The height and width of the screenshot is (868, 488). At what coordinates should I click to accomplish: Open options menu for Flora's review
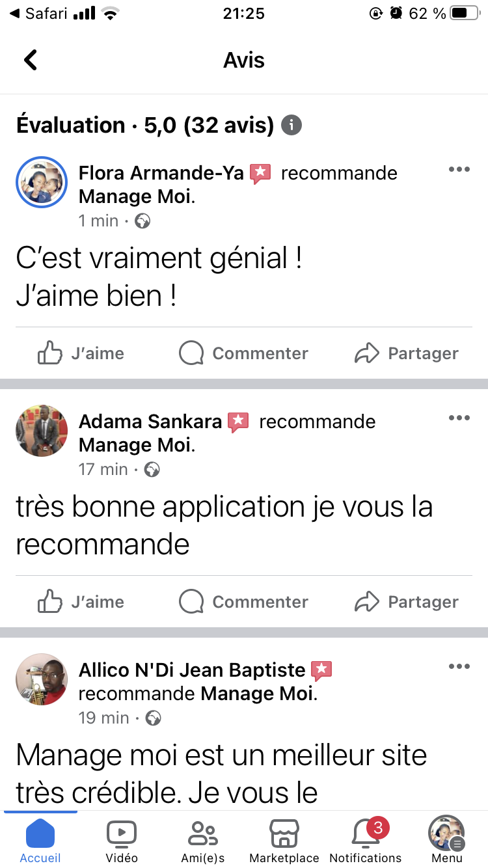click(459, 170)
